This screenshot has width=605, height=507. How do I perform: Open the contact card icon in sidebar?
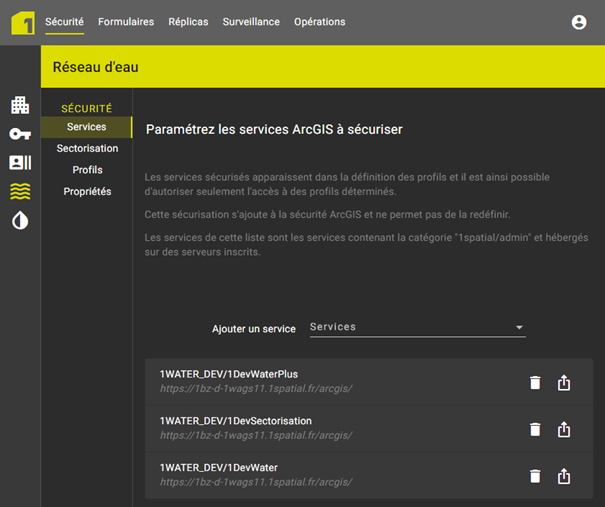click(x=20, y=163)
